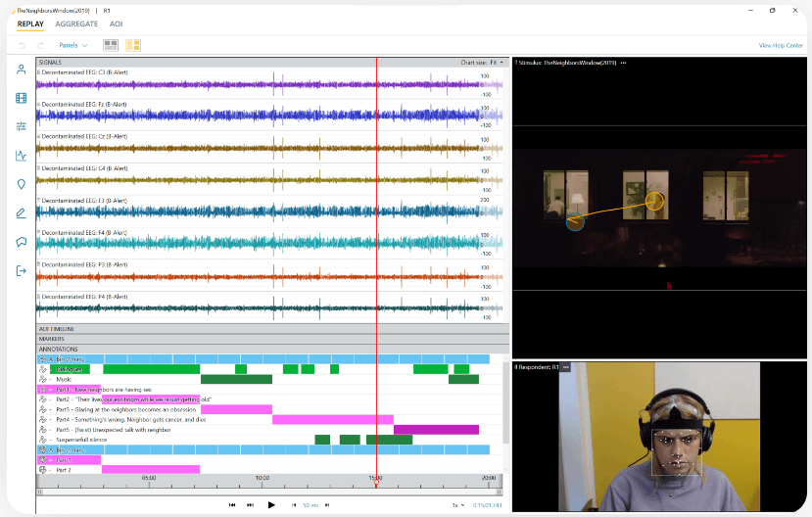
Task: Click the redo arrow in the toolbar
Action: [40, 46]
